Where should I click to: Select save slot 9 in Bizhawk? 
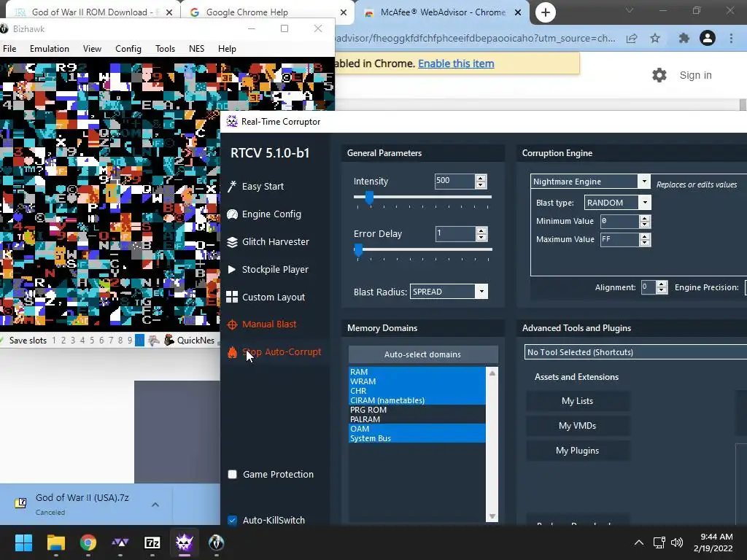point(130,341)
